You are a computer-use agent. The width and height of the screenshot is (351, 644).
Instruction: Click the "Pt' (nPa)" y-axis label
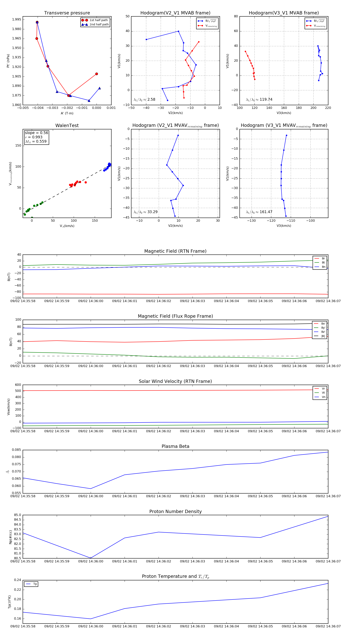pos(8,61)
